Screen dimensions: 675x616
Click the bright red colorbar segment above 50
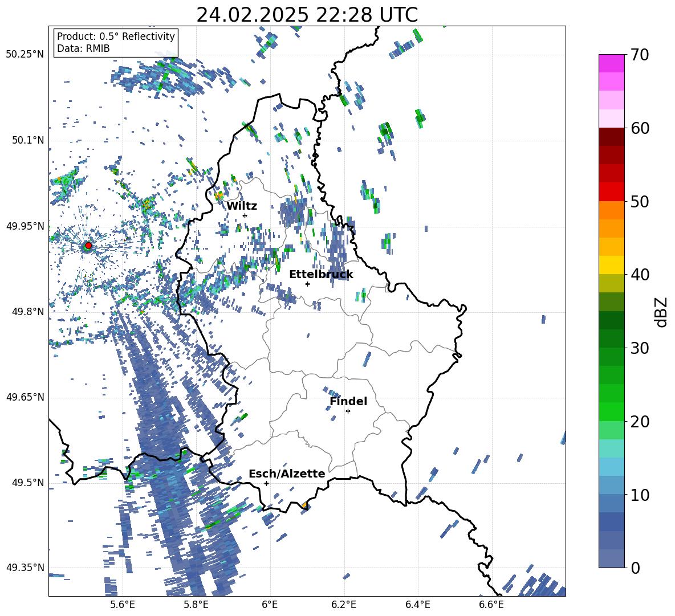pos(611,192)
